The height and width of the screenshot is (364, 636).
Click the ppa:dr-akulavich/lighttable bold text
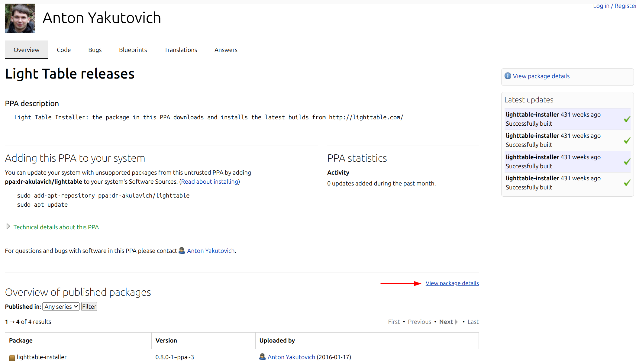coord(44,182)
